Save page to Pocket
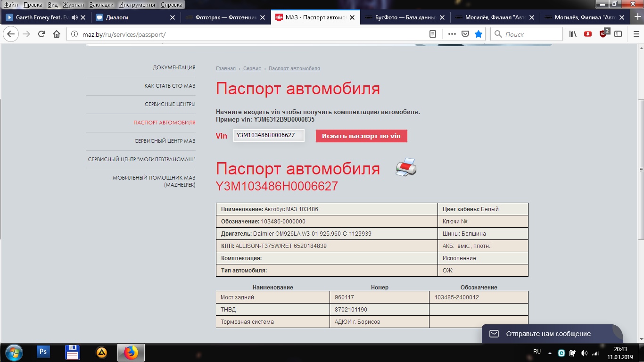 coord(465,34)
